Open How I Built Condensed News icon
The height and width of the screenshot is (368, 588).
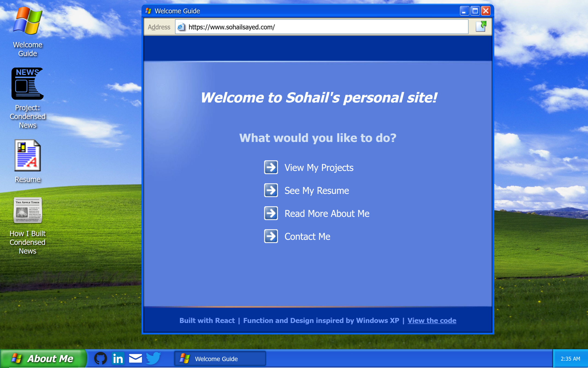(27, 210)
